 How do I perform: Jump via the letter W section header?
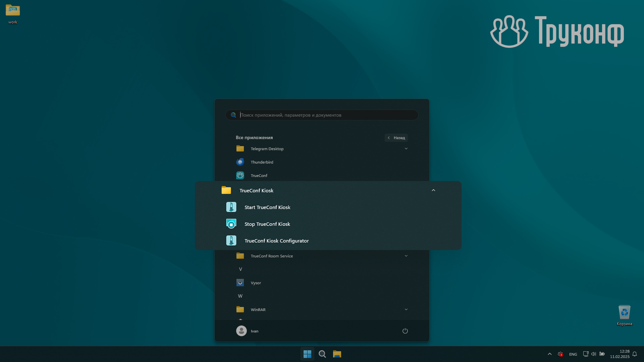click(x=240, y=296)
